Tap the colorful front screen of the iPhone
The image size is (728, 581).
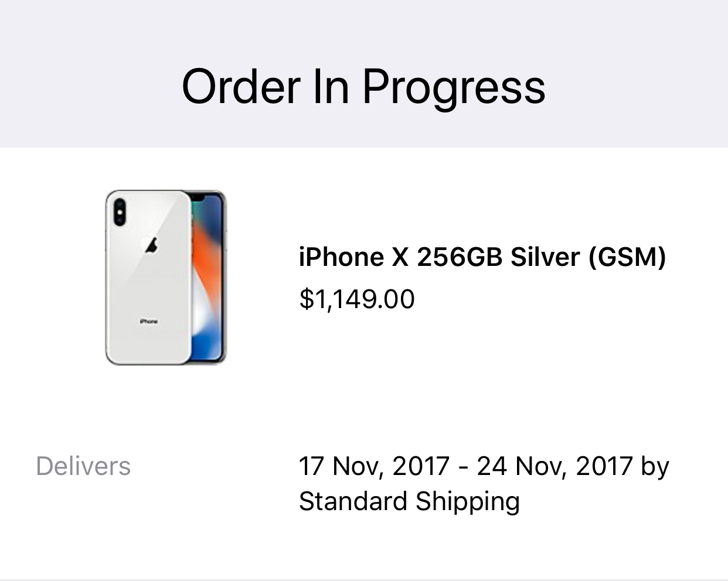(x=209, y=278)
